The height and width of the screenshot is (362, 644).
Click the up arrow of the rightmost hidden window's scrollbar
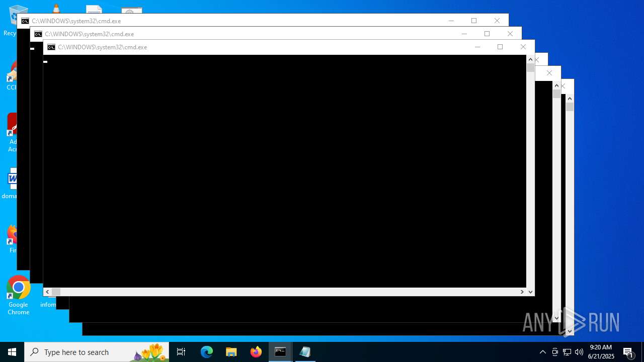570,99
